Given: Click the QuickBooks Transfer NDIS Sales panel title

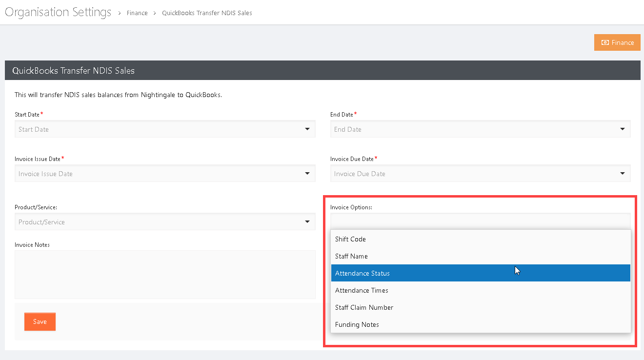Looking at the screenshot, I should click(73, 71).
